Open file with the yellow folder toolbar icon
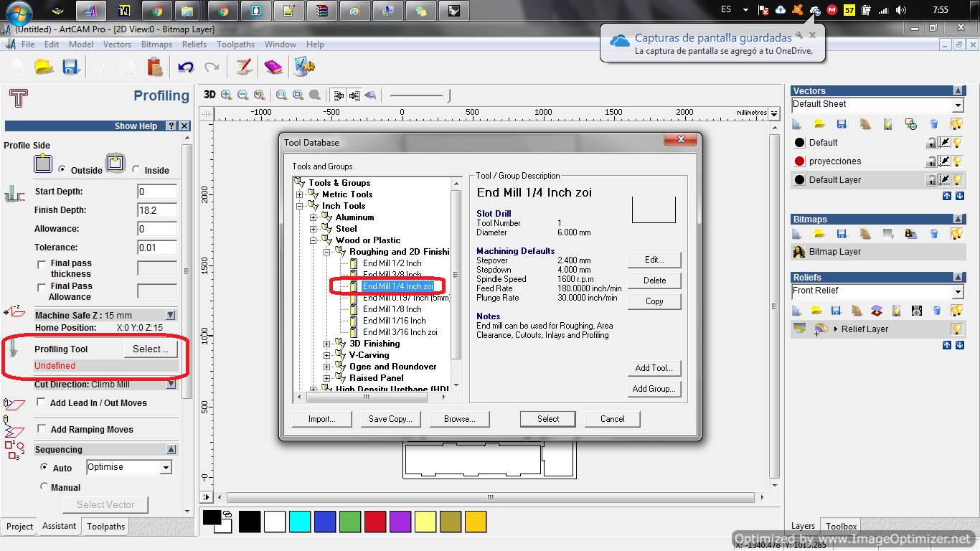 click(x=44, y=67)
